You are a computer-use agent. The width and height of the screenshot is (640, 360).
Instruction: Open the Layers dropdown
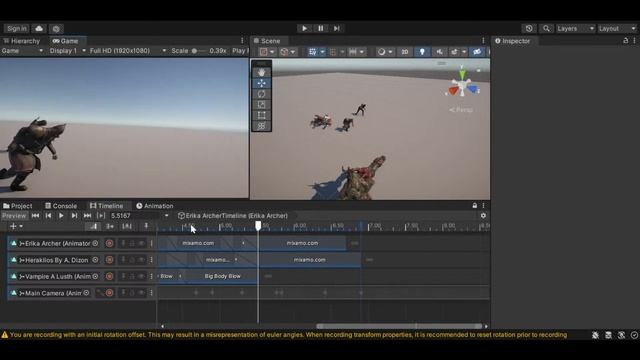tap(575, 29)
